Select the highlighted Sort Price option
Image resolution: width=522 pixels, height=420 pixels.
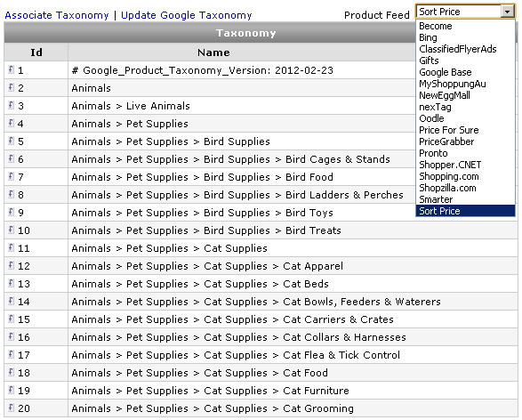click(x=465, y=211)
